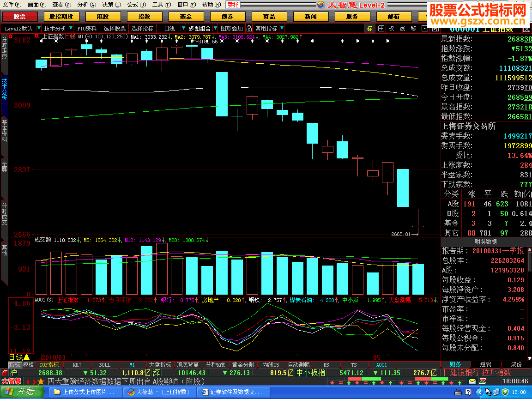
Task: Select the 股票 category button
Action: [x=19, y=16]
